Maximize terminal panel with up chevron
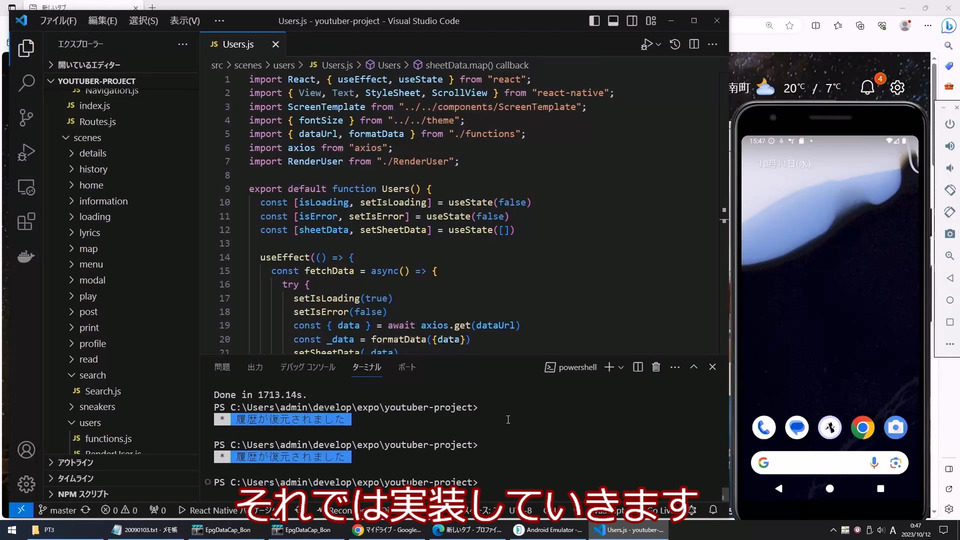This screenshot has height=540, width=960. 694,367
